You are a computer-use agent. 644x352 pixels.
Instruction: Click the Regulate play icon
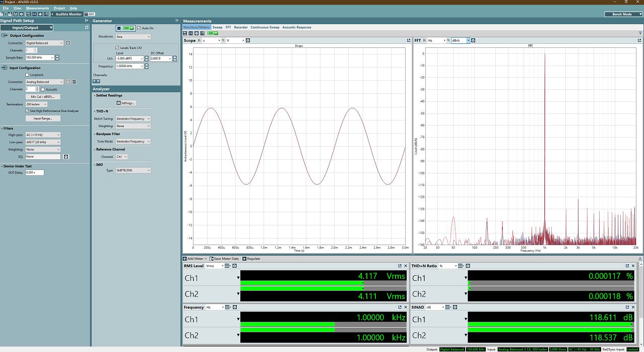click(244, 259)
